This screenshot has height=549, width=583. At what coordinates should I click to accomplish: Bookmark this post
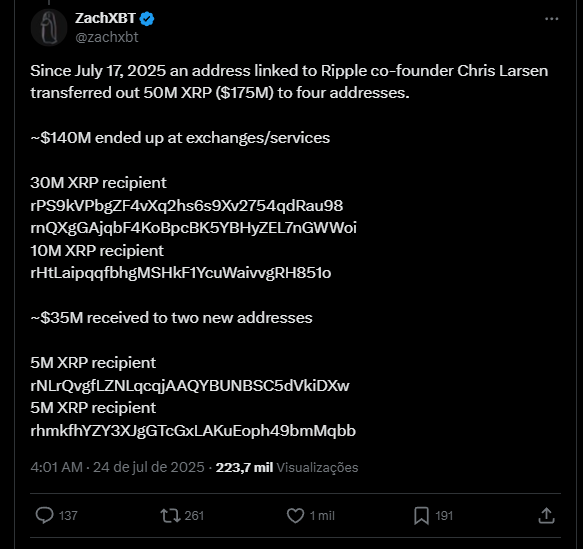click(421, 516)
